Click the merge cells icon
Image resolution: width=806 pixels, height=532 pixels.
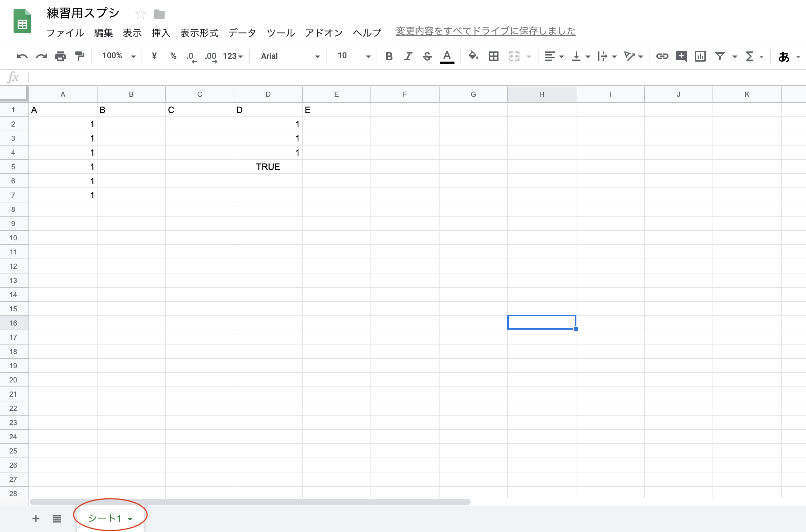click(x=514, y=56)
